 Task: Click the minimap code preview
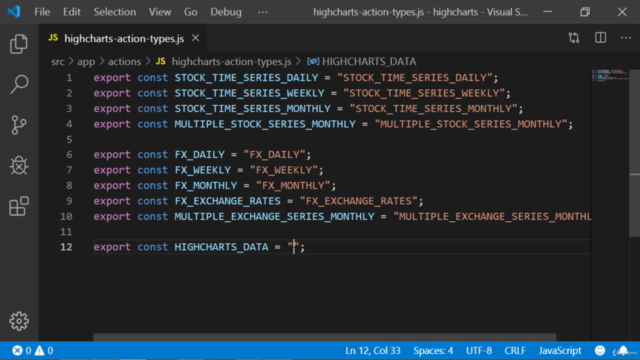610,76
